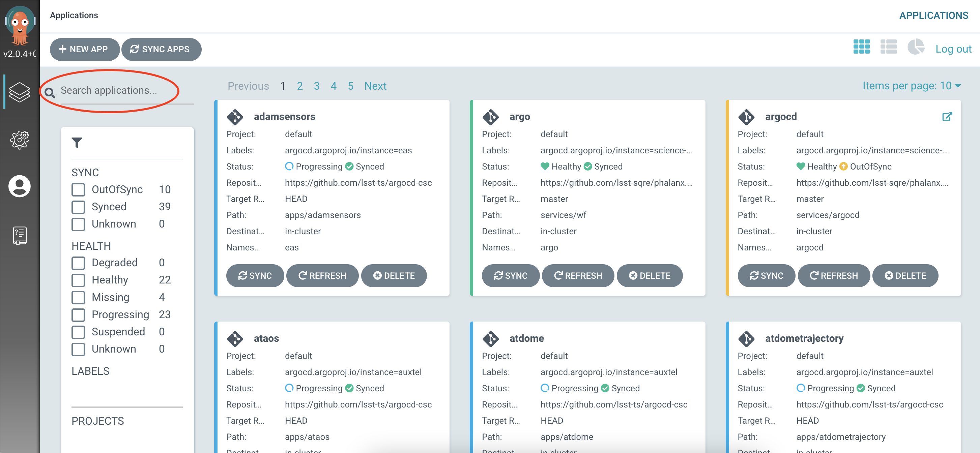Switch to list view icon

(888, 48)
